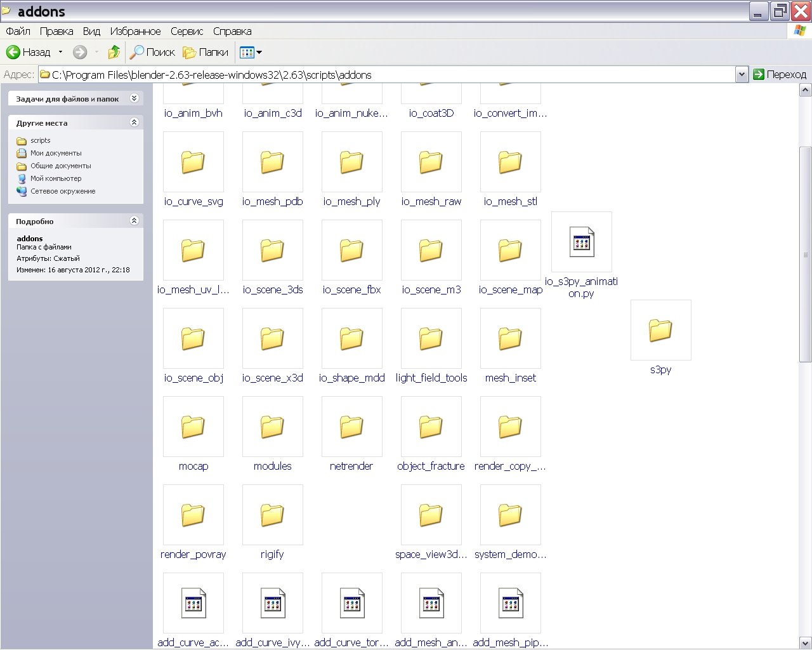Open the Мои документы link
Viewport: 812px width, 650px height.
[56, 153]
